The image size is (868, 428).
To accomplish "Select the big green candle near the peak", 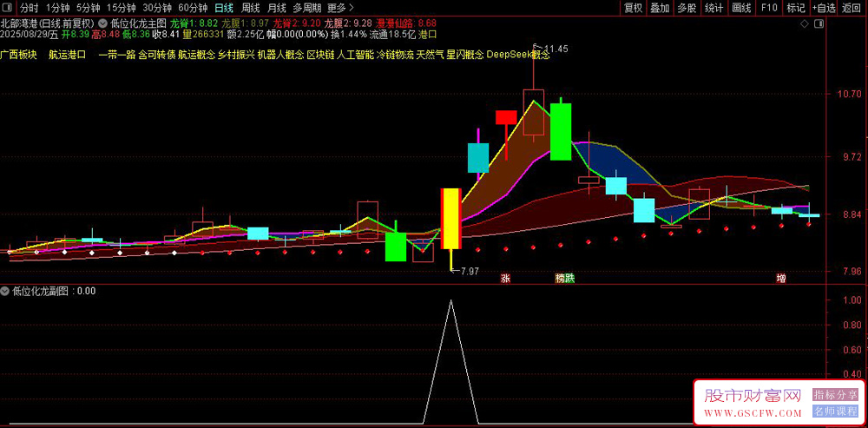I will coord(561,132).
